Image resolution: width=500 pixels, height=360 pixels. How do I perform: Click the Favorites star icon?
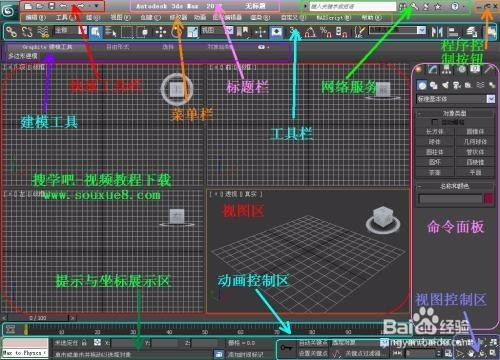[x=438, y=6]
